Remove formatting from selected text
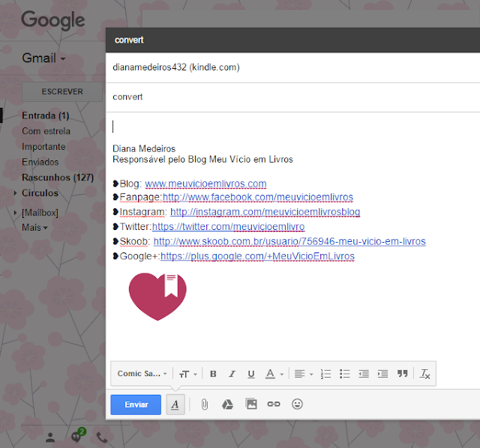The width and height of the screenshot is (480, 448). [x=425, y=374]
